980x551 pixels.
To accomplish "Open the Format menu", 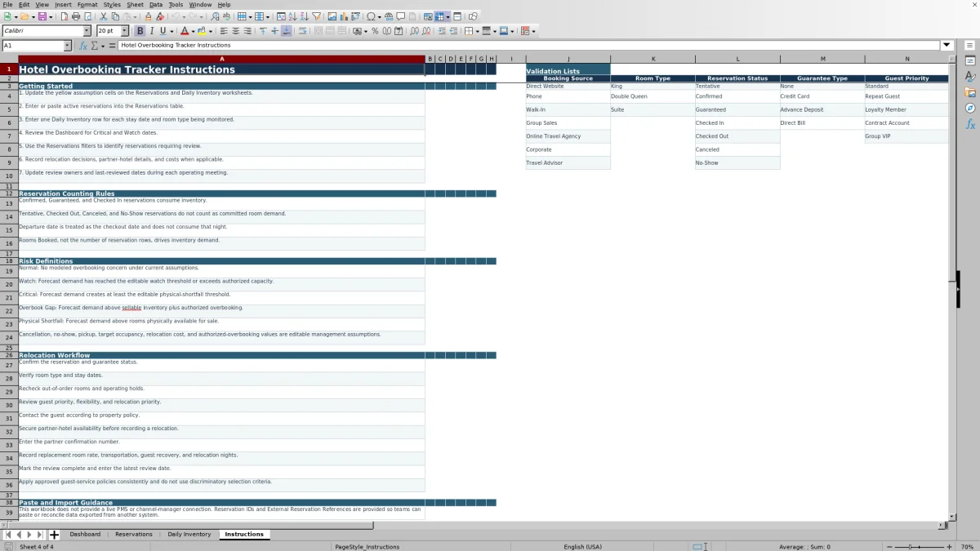I will click(x=87, y=4).
